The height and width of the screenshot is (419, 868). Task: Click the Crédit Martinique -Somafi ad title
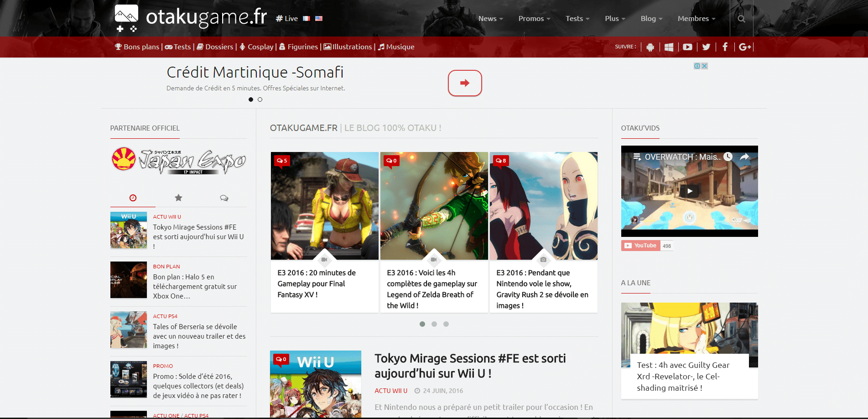point(255,72)
